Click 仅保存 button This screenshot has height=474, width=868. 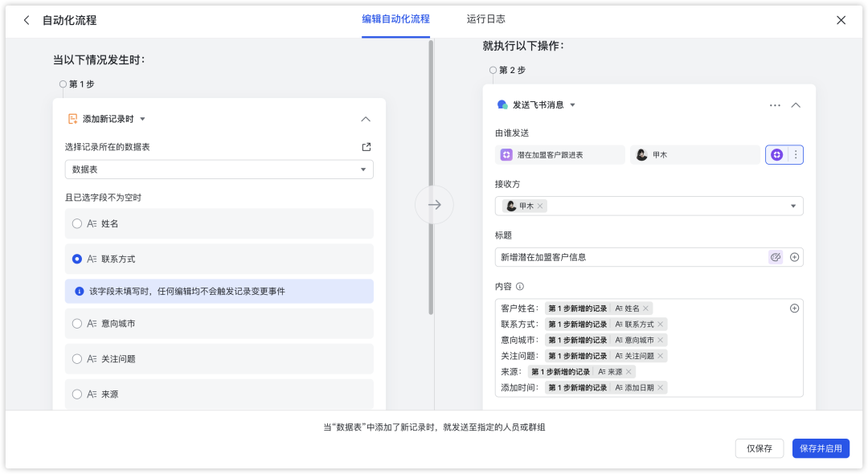(759, 448)
